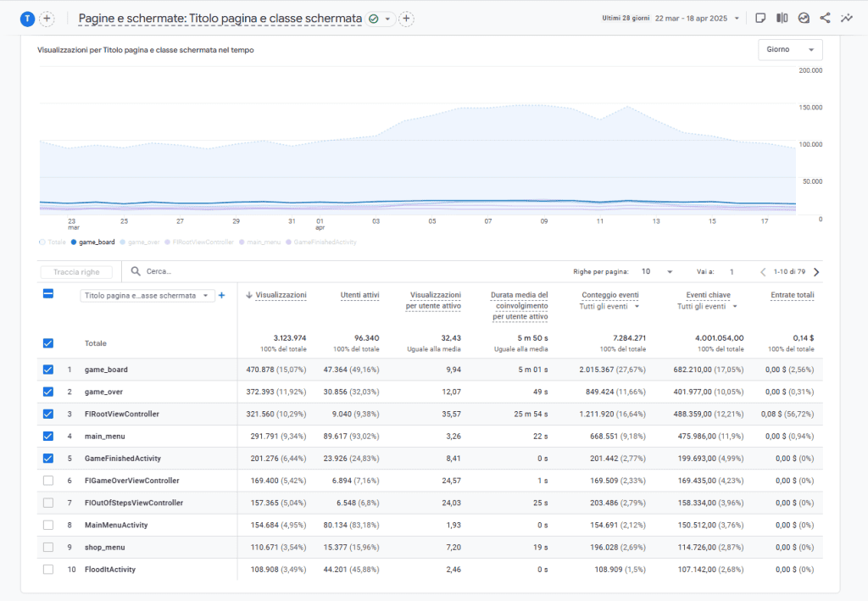Screen dimensions: 868x601
Task: Check the shop_menu row checkbox
Action: (x=48, y=547)
